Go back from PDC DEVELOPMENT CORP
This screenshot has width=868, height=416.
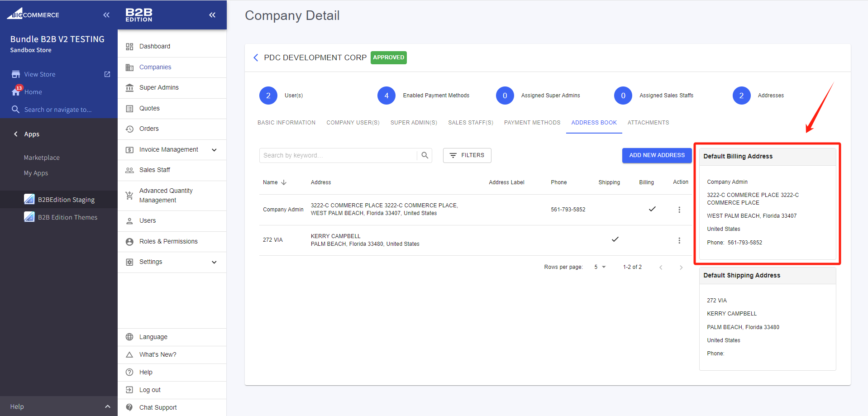click(x=256, y=57)
